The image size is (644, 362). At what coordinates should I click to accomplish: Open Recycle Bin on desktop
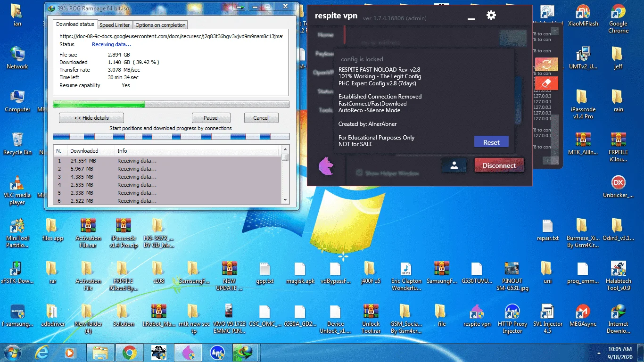click(x=17, y=144)
